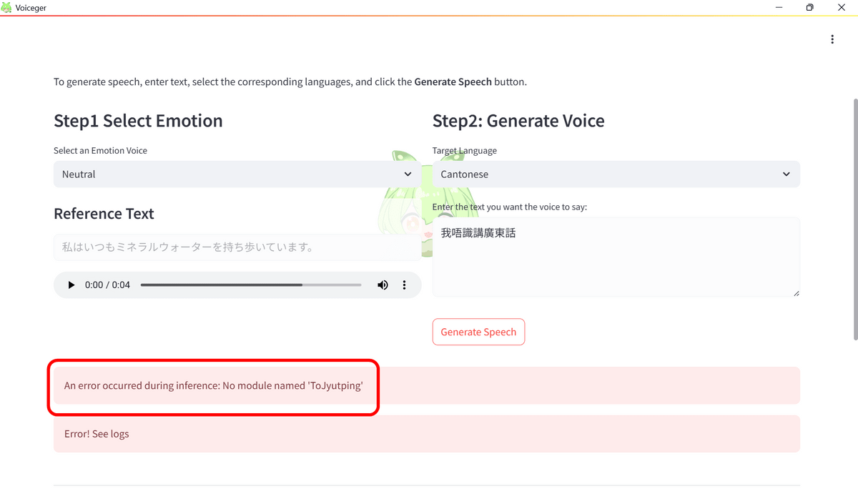Screen dimensions: 858x504
Task: Play the reference audio clip
Action: pos(71,285)
